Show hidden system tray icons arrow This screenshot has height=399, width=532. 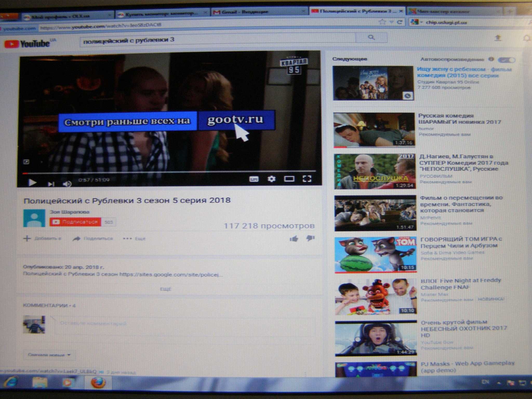(x=499, y=383)
